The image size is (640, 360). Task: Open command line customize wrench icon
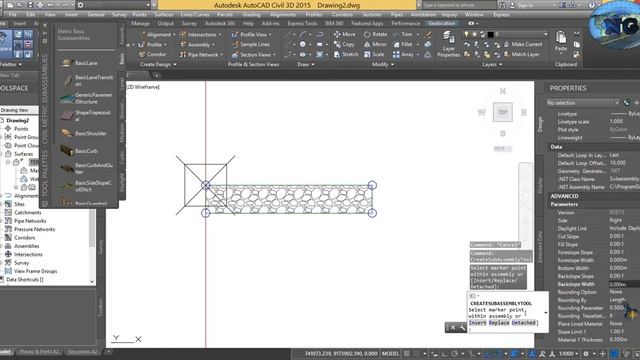point(462,327)
